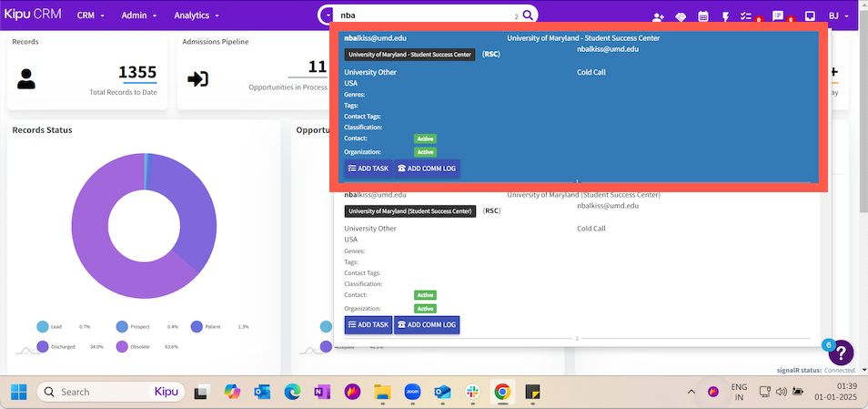Click University of Maryland (Student Success Center) badge
The image size is (868, 409).
tap(409, 211)
